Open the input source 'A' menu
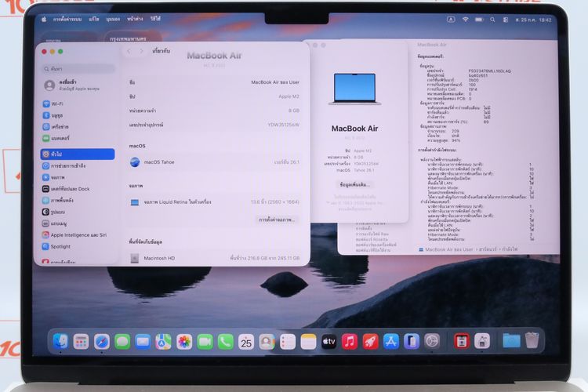Image resolution: width=588 pixels, height=392 pixels. (x=451, y=20)
